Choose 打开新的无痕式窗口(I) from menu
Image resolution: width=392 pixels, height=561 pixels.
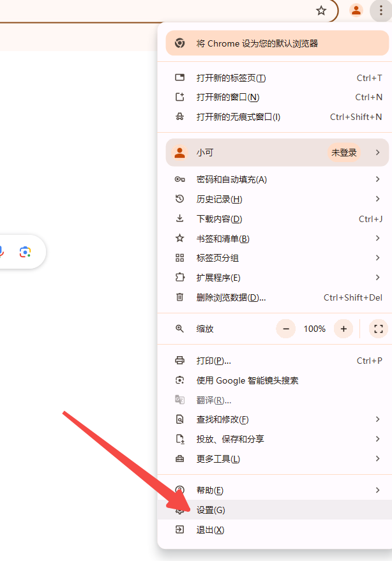click(x=275, y=117)
